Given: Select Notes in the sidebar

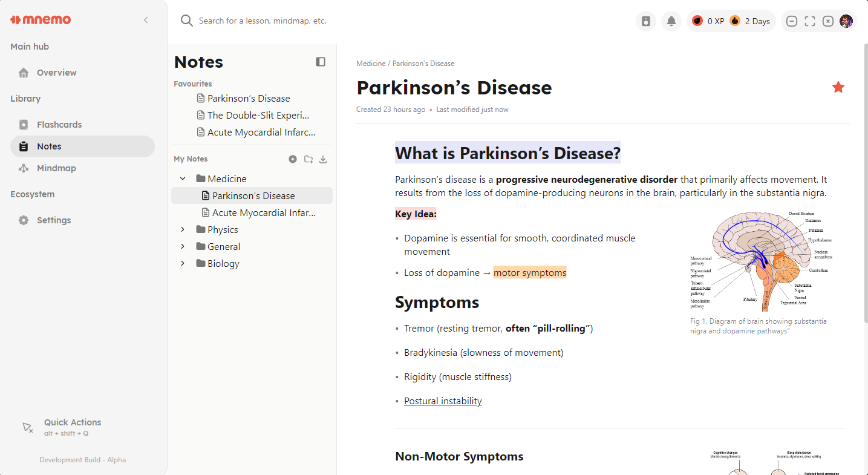Looking at the screenshot, I should coord(82,146).
